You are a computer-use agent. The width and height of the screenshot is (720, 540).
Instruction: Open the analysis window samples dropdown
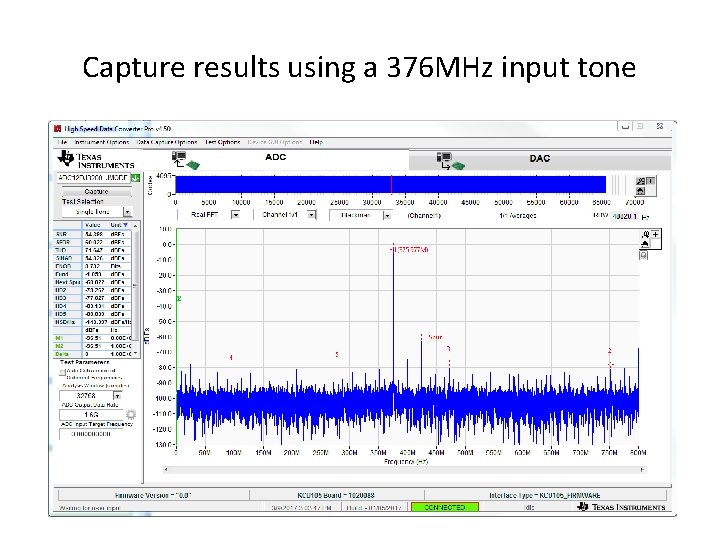click(x=118, y=396)
